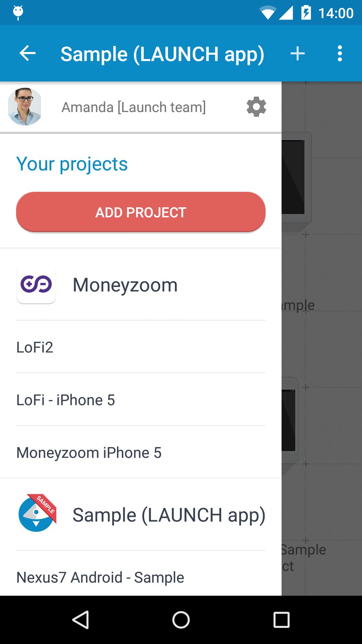Tap the plus icon in toolbar
The image size is (362, 644).
(x=297, y=53)
